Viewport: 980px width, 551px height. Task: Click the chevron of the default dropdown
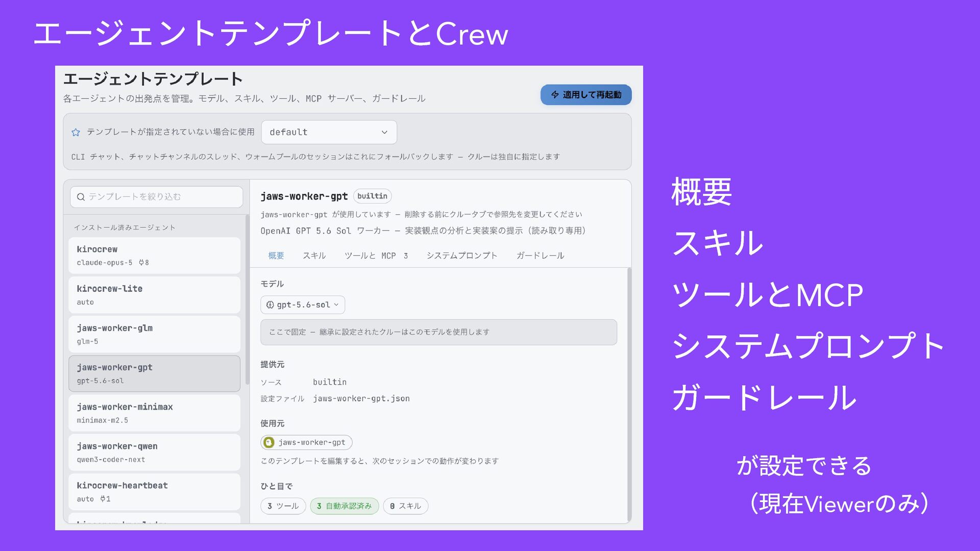click(x=384, y=132)
